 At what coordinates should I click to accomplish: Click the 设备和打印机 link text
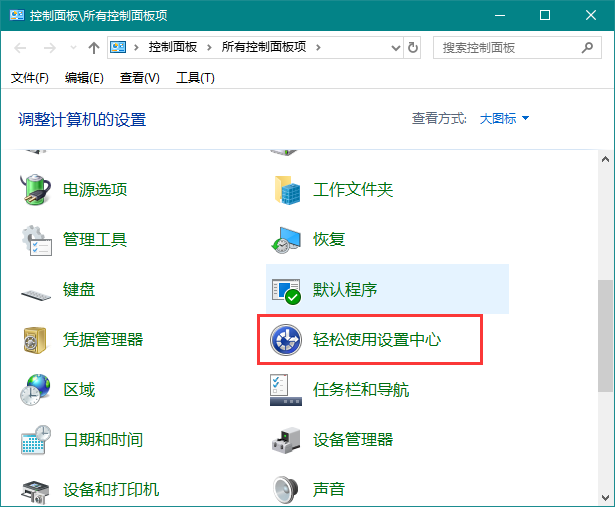click(x=111, y=490)
